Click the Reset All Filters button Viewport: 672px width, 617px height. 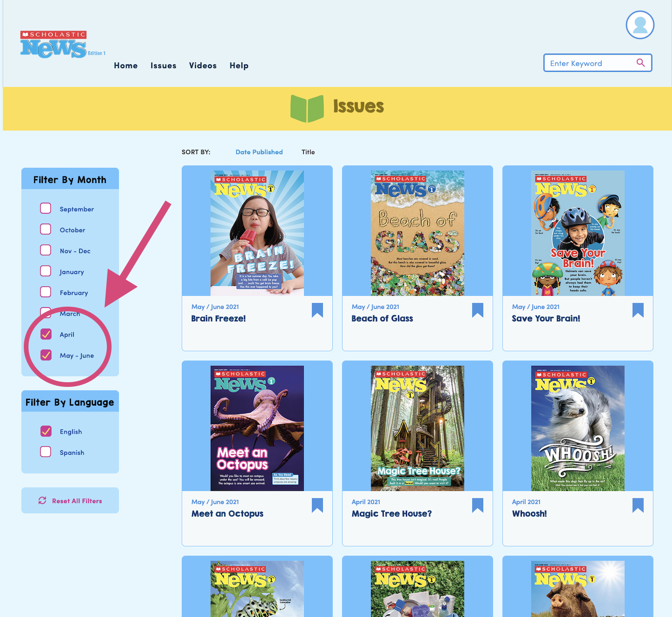coord(70,500)
